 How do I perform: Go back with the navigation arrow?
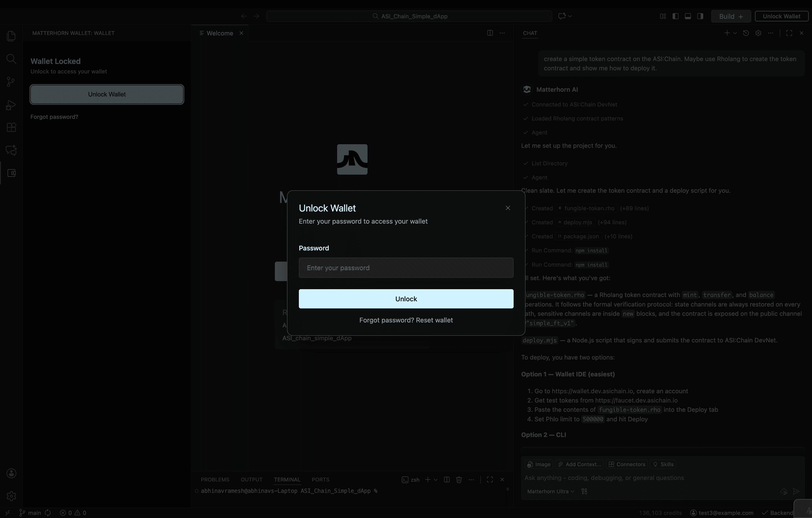tap(244, 16)
